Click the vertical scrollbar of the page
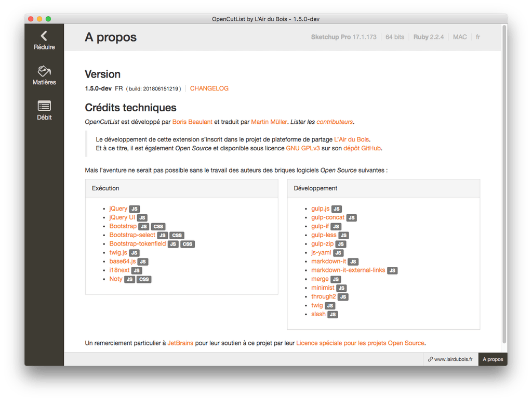 [504, 184]
